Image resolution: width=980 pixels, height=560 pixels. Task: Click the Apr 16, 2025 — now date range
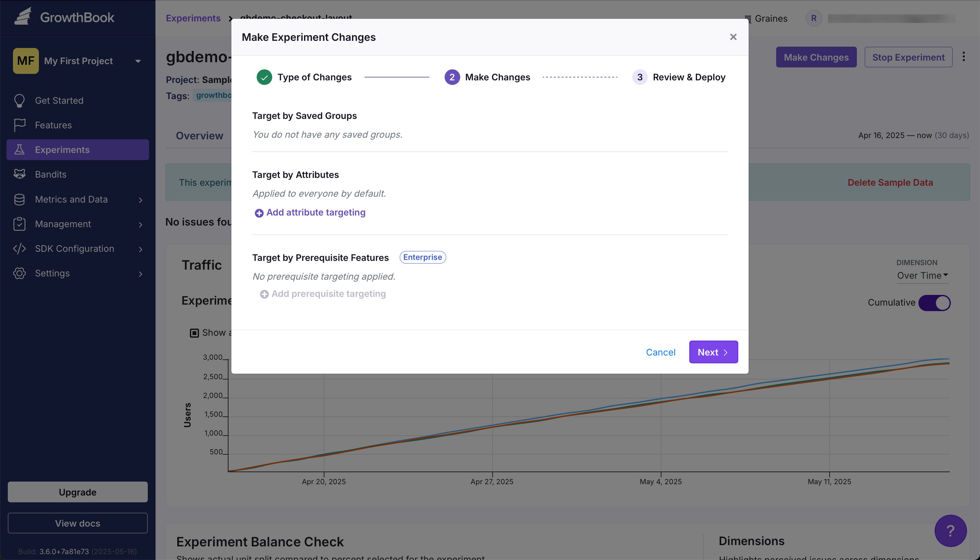point(913,135)
